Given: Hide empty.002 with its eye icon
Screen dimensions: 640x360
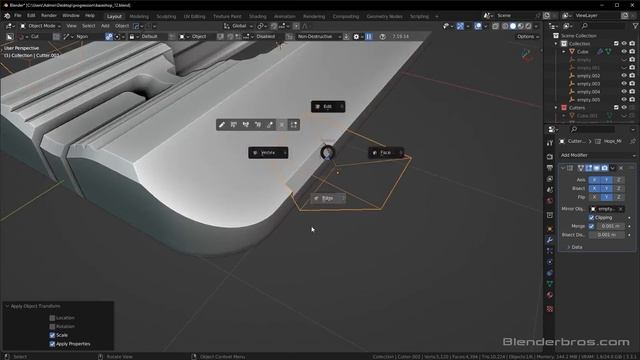Looking at the screenshot, I should tap(624, 76).
